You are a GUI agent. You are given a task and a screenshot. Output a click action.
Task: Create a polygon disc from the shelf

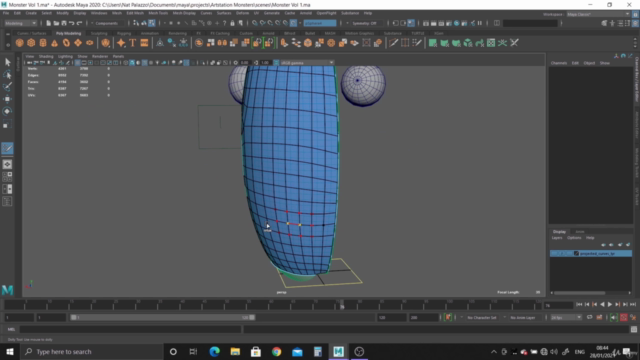(89, 43)
